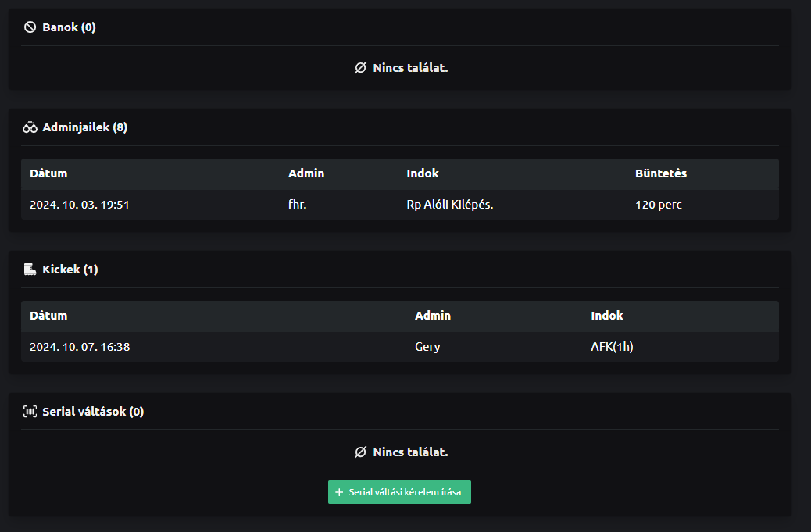Image resolution: width=811 pixels, height=532 pixels.
Task: Click the boot icon beside Kickek
Action: click(x=30, y=270)
